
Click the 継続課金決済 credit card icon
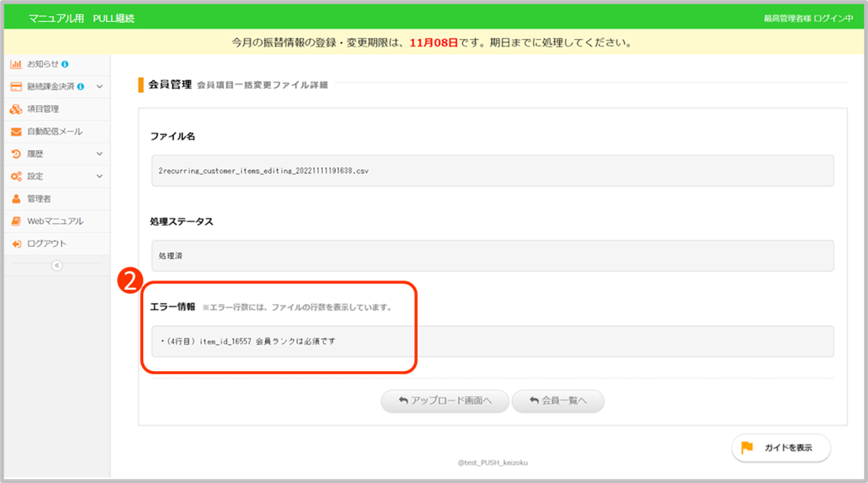coord(16,86)
